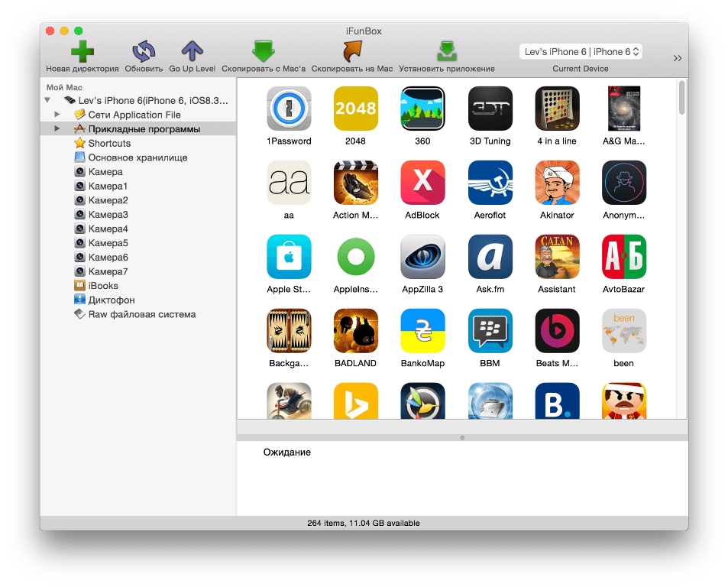Select the Ask.fm app icon
The height and width of the screenshot is (587, 728).
pos(490,256)
